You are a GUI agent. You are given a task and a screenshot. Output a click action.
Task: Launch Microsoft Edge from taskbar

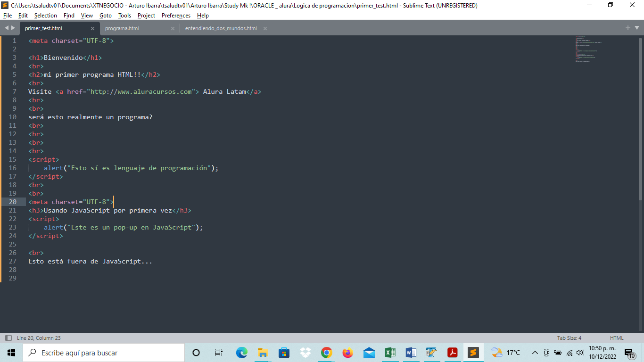242,353
